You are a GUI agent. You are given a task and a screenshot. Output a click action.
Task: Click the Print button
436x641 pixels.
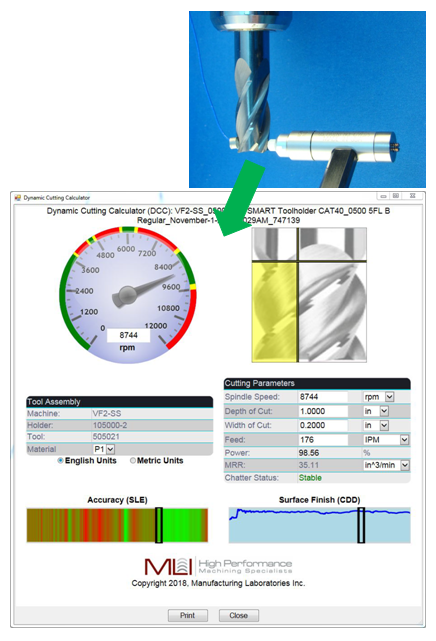[x=188, y=615]
